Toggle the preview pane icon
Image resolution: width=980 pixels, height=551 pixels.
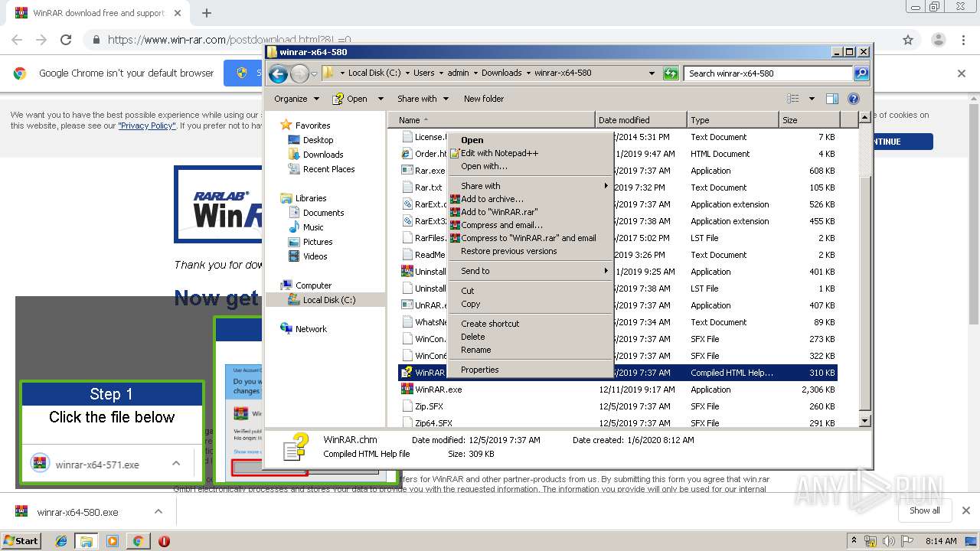[x=832, y=99]
